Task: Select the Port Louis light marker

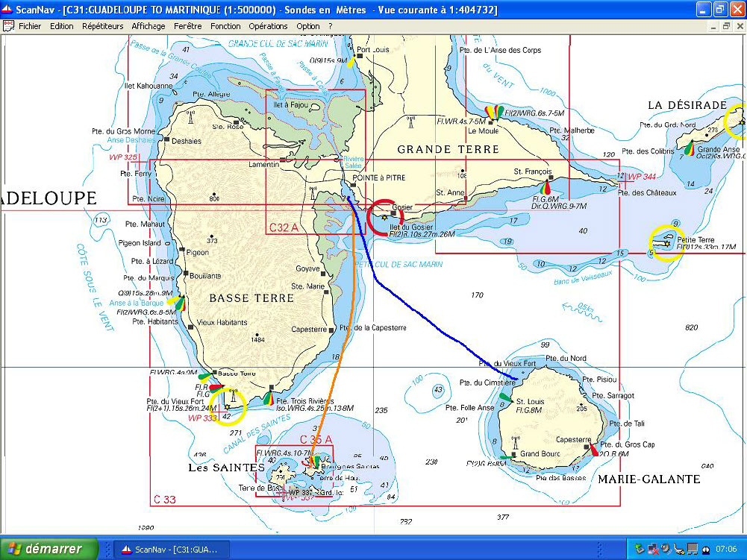Action: tap(350, 60)
